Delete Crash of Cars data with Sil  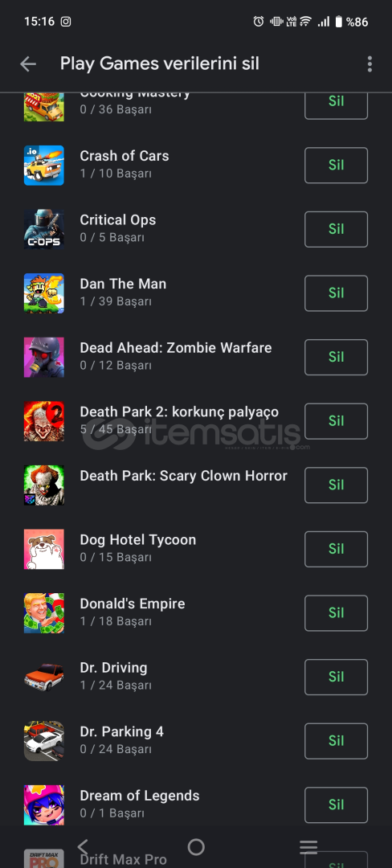336,165
